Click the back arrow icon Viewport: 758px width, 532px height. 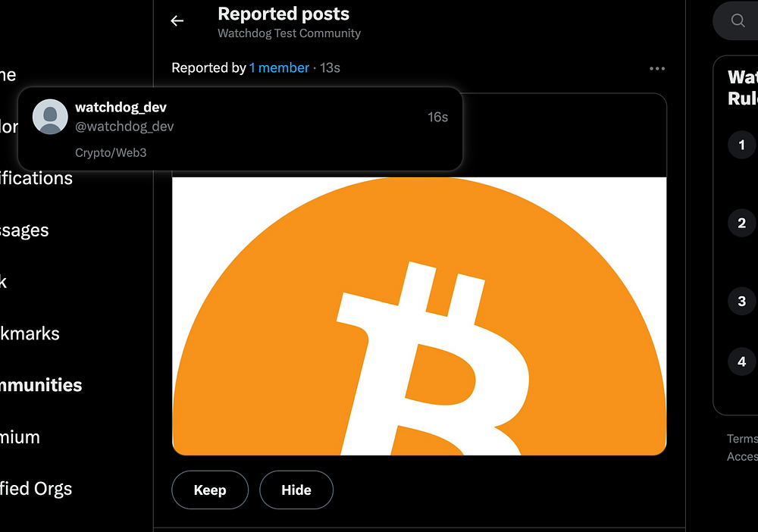tap(177, 20)
